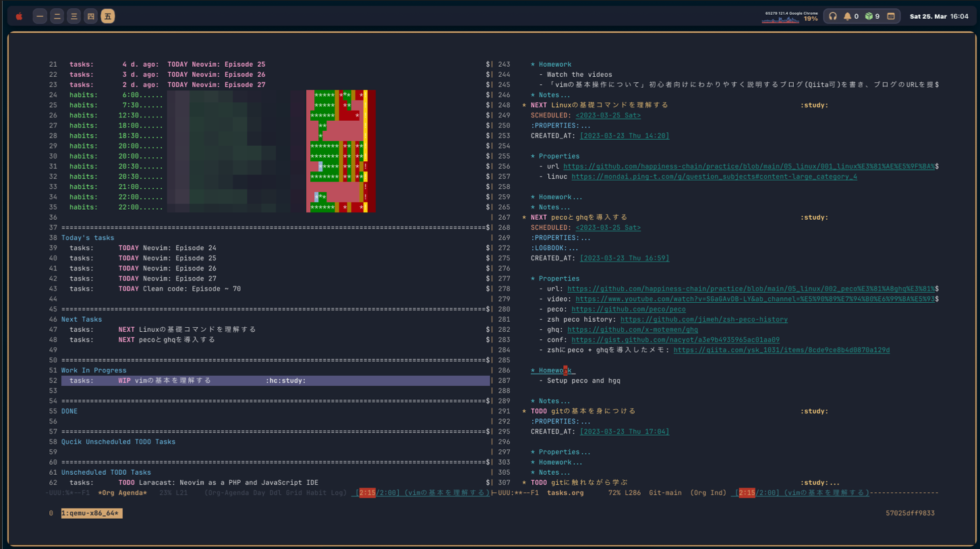
Task: Select tmux window 1:qemu-x86_64*
Action: [x=91, y=513]
